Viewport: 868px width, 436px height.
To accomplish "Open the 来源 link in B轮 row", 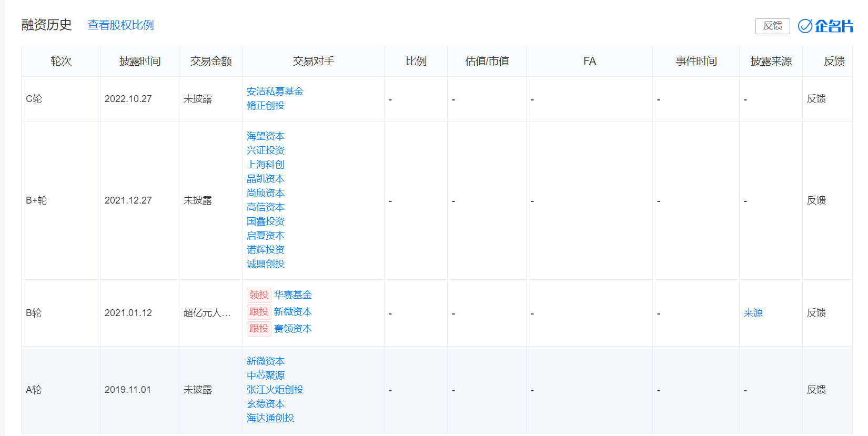I will (x=753, y=313).
